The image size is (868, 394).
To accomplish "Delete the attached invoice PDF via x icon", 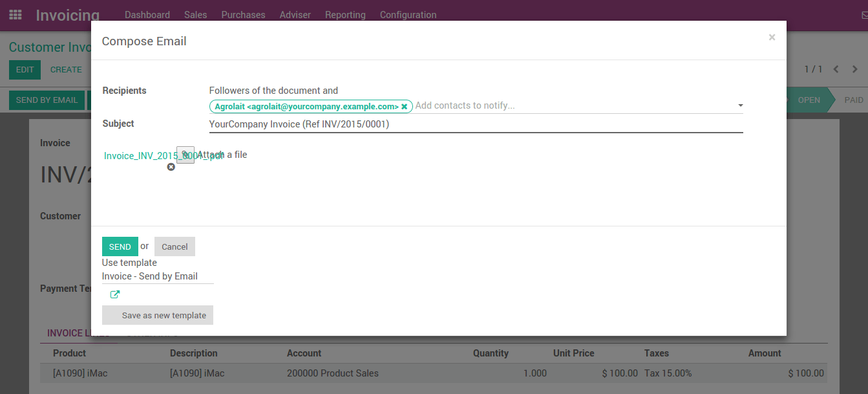I will (x=171, y=166).
